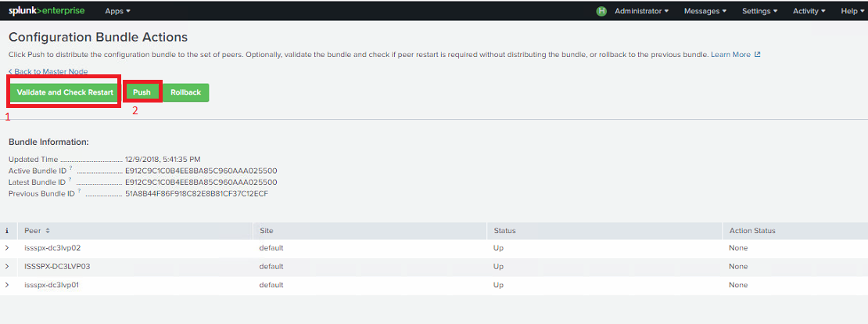Image resolution: width=868 pixels, height=324 pixels.
Task: Click the info icon in table header
Action: click(x=8, y=231)
